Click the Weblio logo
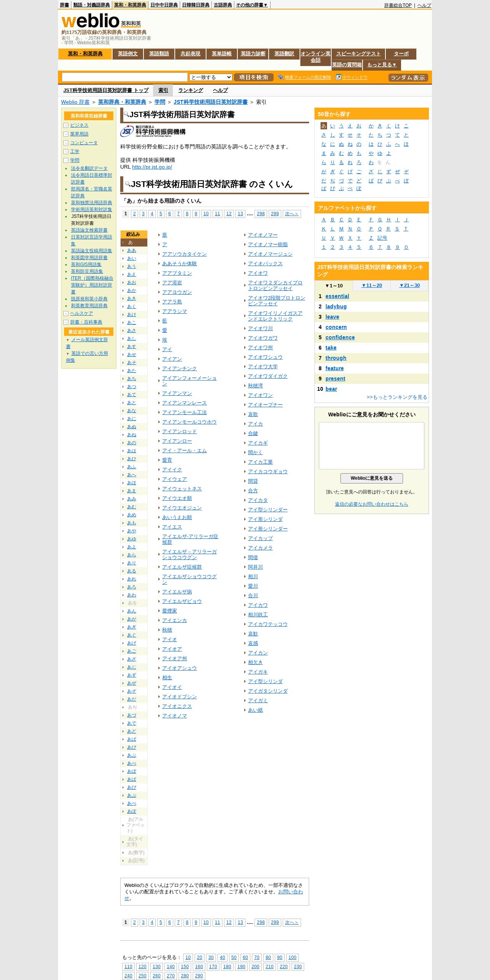 (91, 21)
